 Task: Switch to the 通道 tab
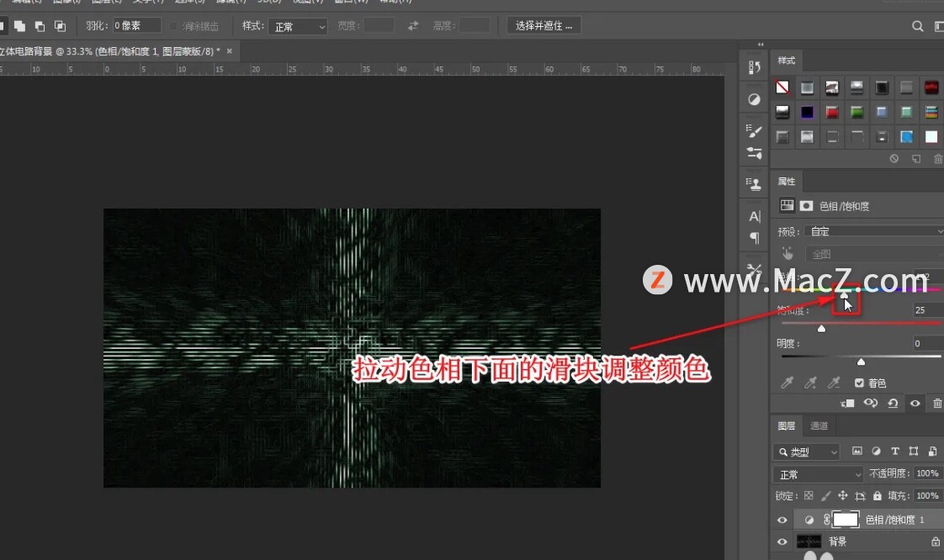pyautogui.click(x=819, y=425)
